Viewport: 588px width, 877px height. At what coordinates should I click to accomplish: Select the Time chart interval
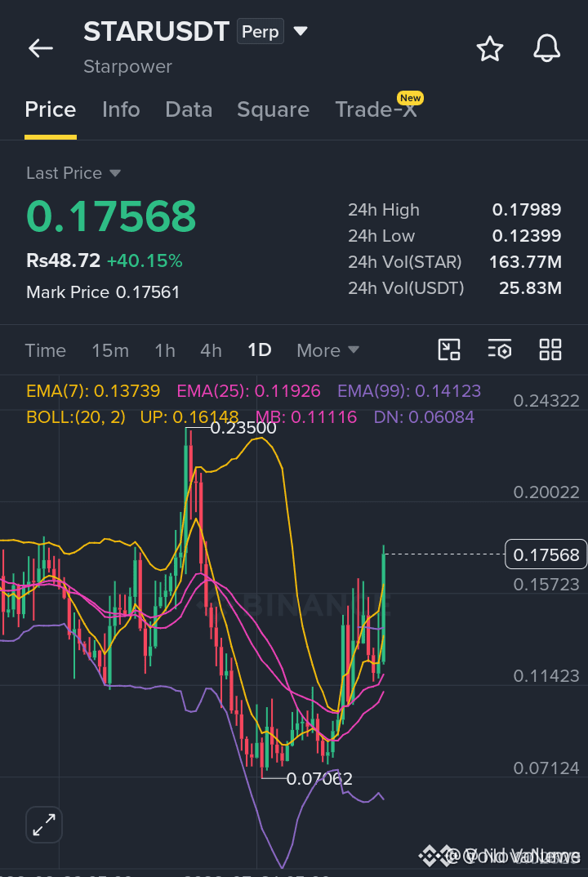[45, 350]
